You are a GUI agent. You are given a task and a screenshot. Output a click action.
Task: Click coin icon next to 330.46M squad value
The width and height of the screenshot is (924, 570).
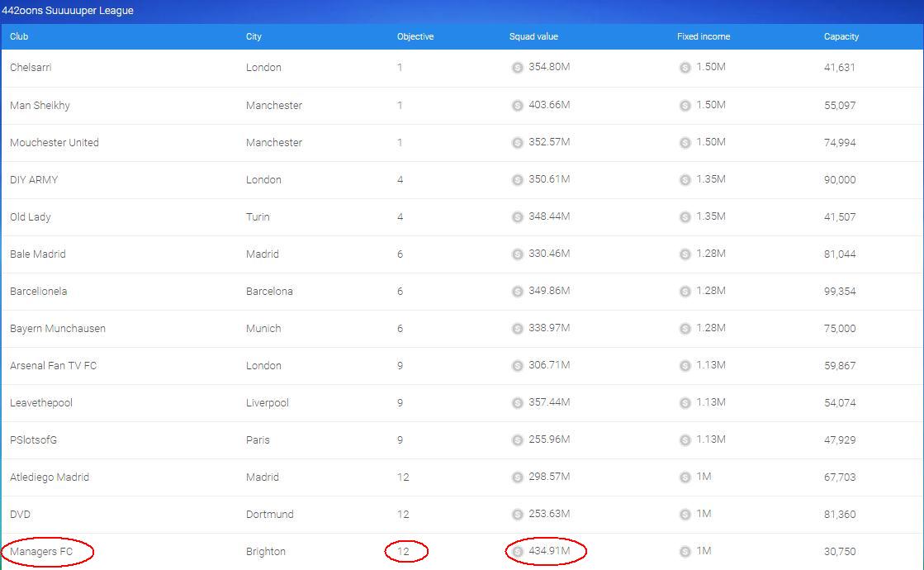click(517, 254)
